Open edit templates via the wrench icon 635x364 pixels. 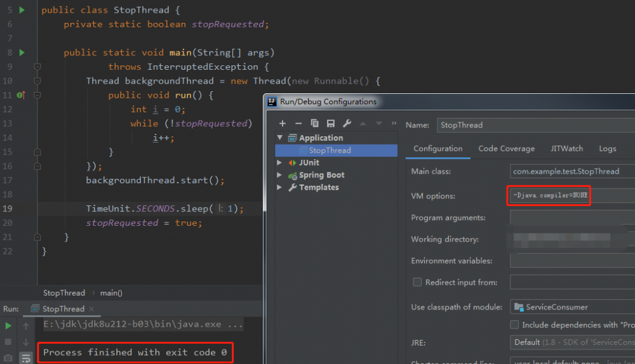click(347, 124)
